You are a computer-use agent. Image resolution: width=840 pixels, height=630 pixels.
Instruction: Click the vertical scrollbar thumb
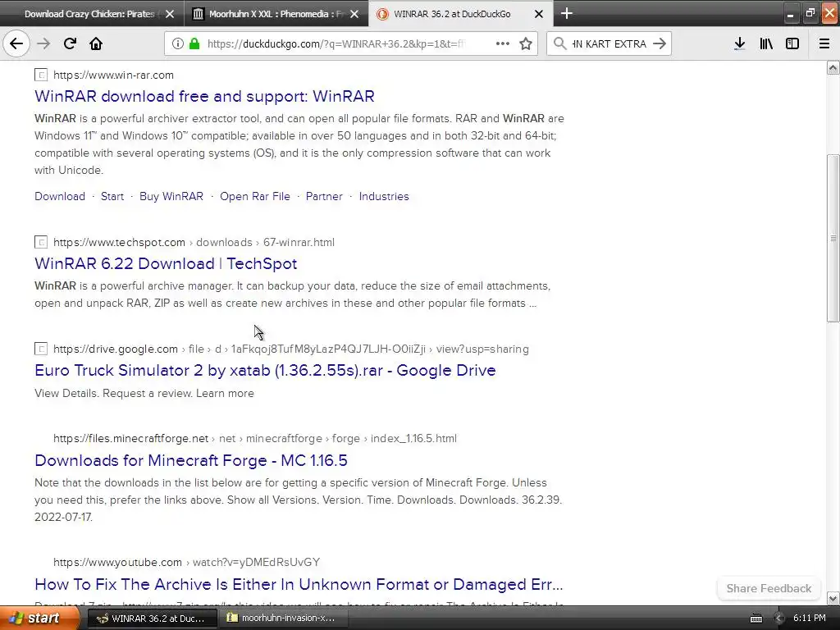pyautogui.click(x=833, y=239)
